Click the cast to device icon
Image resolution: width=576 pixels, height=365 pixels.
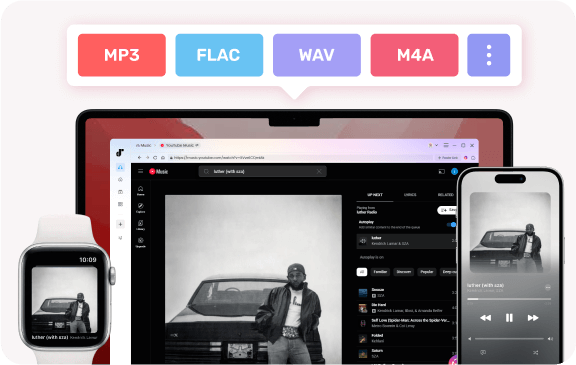pos(442,171)
